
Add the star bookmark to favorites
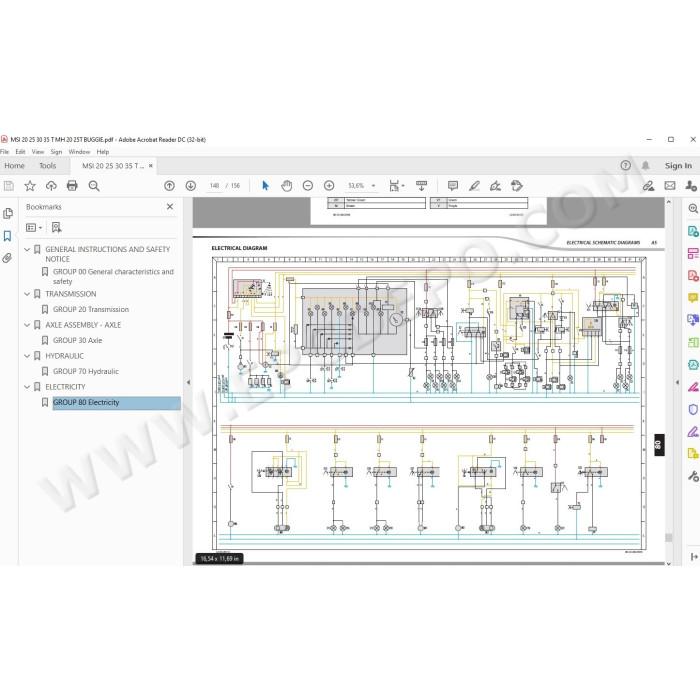click(x=30, y=186)
